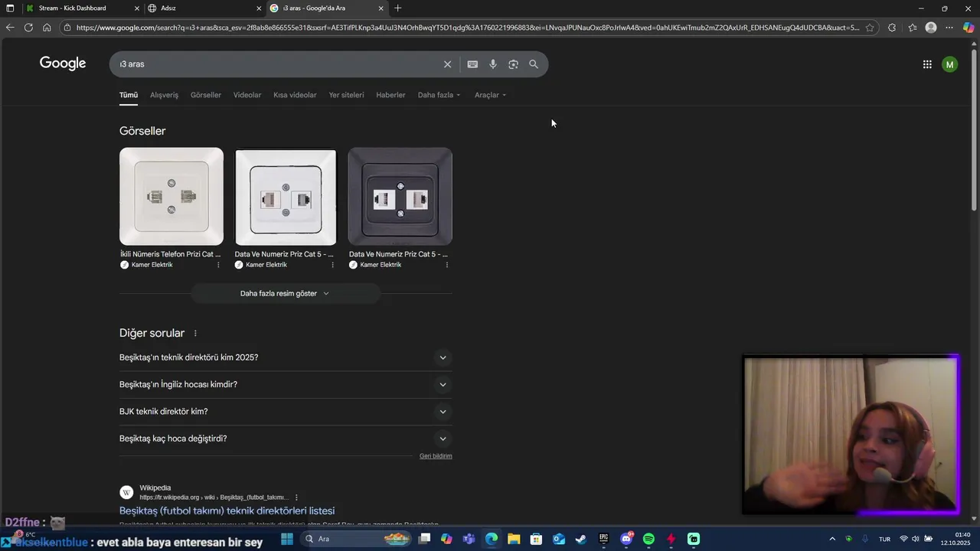Image resolution: width=980 pixels, height=551 pixels.
Task: Add this page to favorites star
Action: [x=870, y=28]
